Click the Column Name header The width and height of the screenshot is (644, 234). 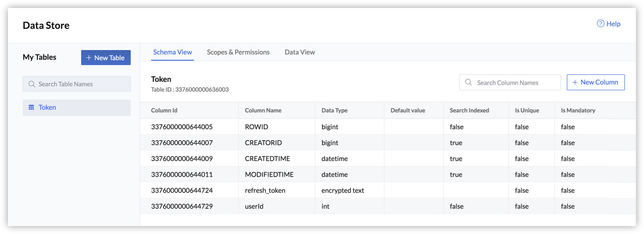click(x=263, y=111)
